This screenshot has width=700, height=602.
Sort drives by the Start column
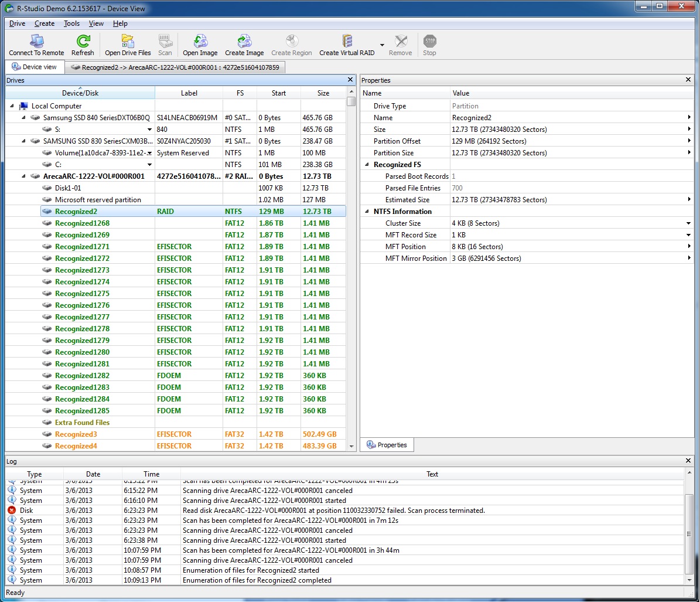click(279, 93)
